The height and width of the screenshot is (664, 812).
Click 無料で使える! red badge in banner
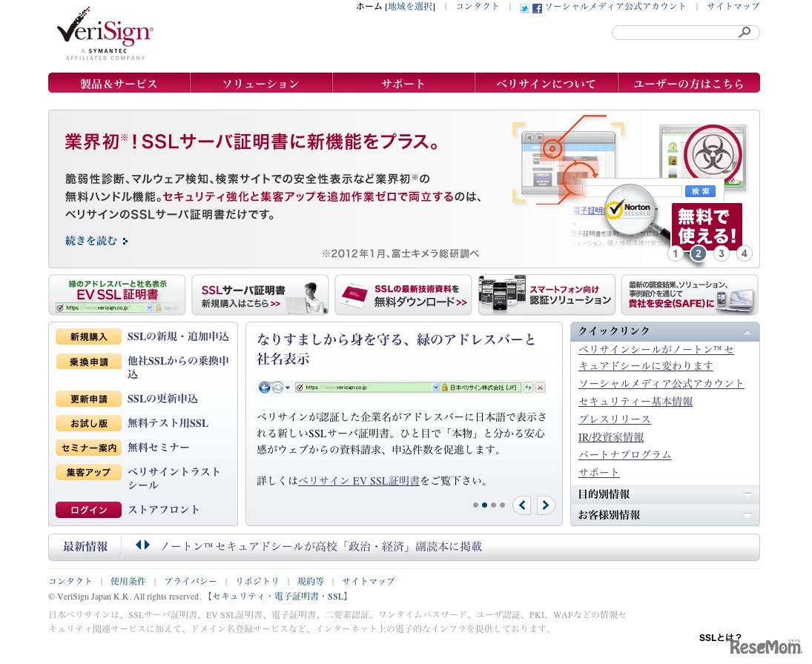click(707, 225)
